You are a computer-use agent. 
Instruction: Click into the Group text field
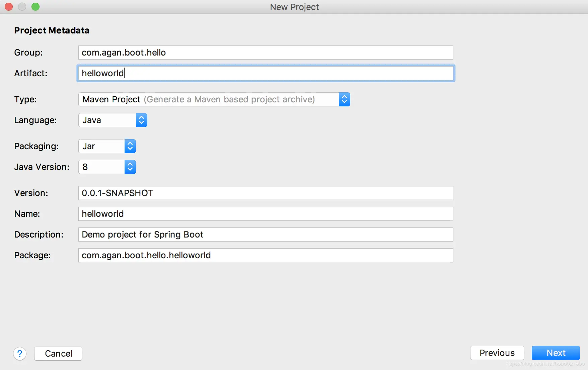pyautogui.click(x=266, y=53)
